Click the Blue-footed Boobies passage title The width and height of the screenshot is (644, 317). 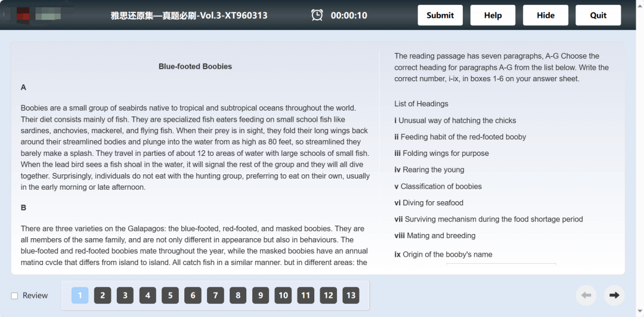click(x=195, y=66)
